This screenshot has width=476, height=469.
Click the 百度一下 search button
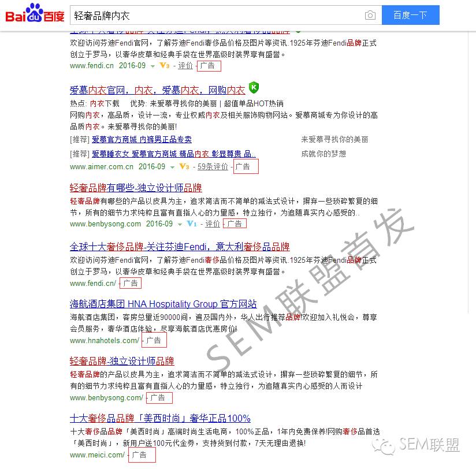click(410, 15)
